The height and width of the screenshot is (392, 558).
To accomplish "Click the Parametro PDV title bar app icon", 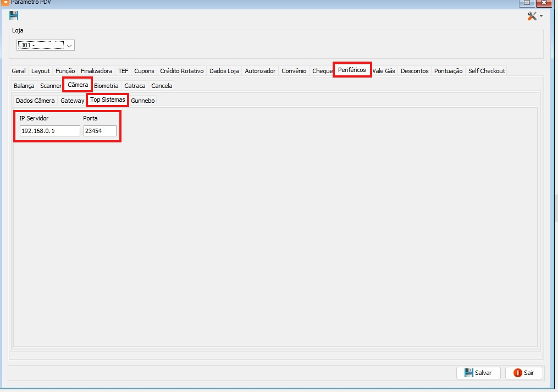I will 5,3.
